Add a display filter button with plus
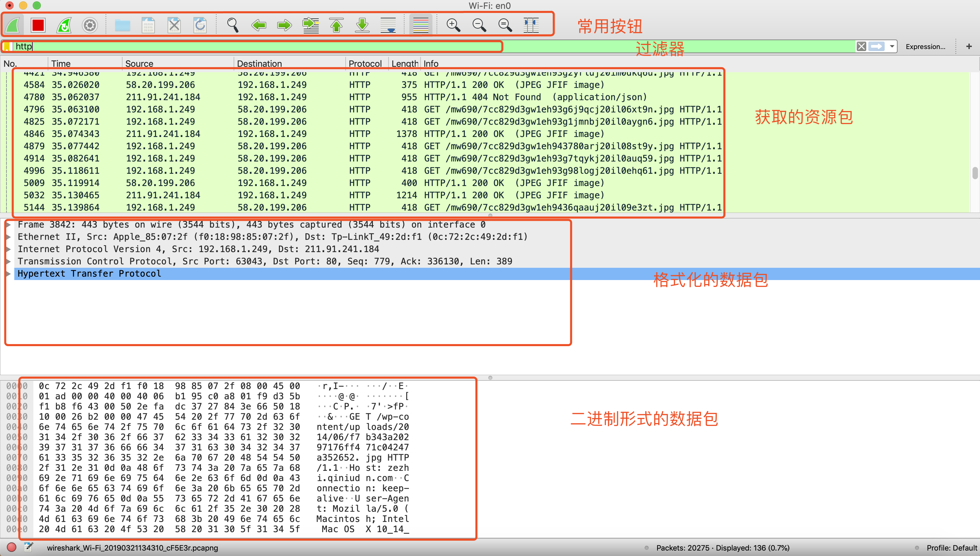Viewport: 980px width, 556px height. point(969,47)
